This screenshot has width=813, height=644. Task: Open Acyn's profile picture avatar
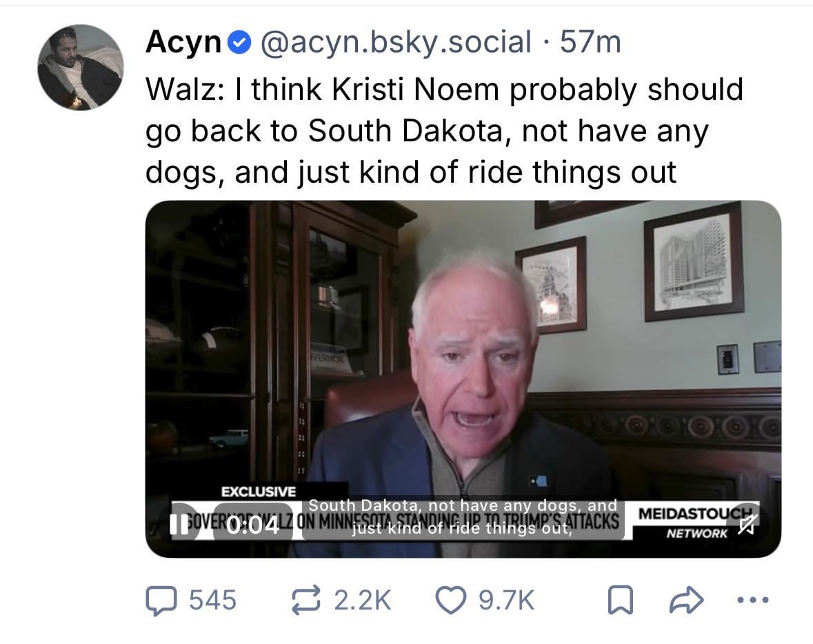coord(80,68)
